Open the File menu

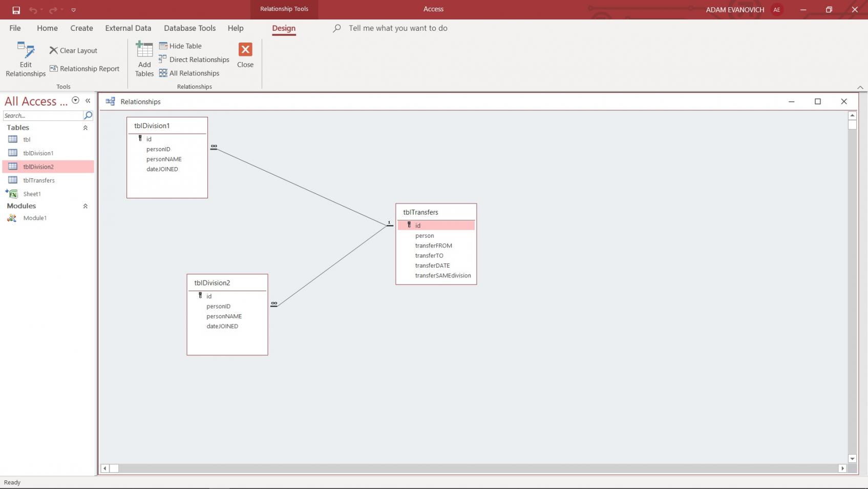click(x=15, y=28)
